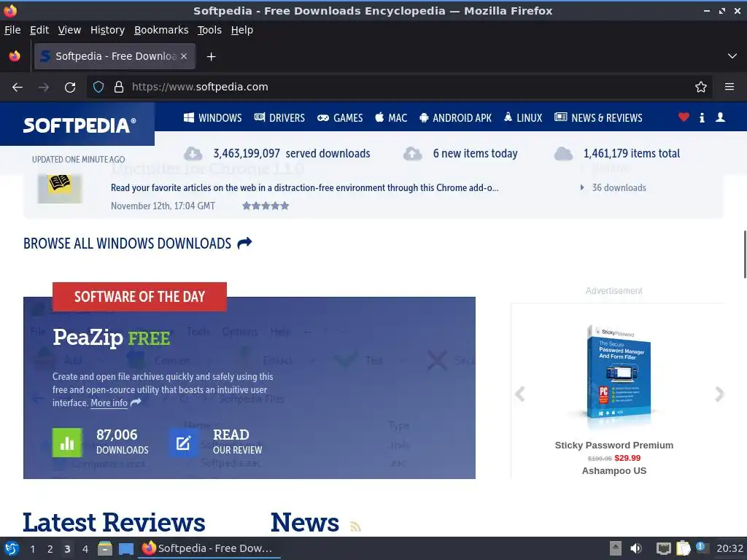Click the five-star rating
The width and height of the screenshot is (747, 560).
click(x=266, y=206)
